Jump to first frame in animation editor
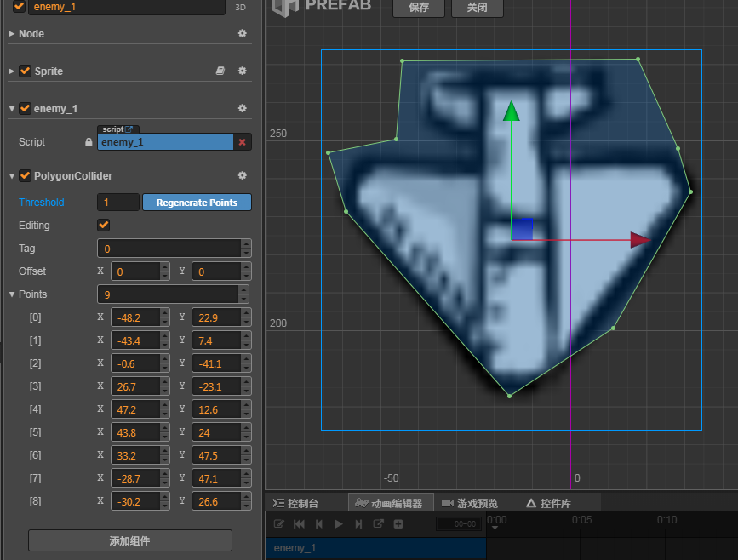Screen dimensions: 738x560 [x=298, y=524]
